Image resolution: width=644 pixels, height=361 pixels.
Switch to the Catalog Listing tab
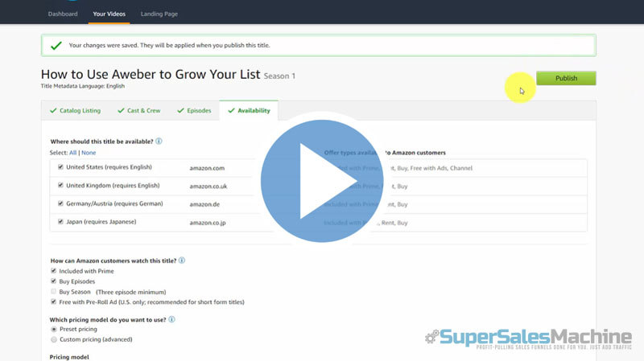pos(74,110)
